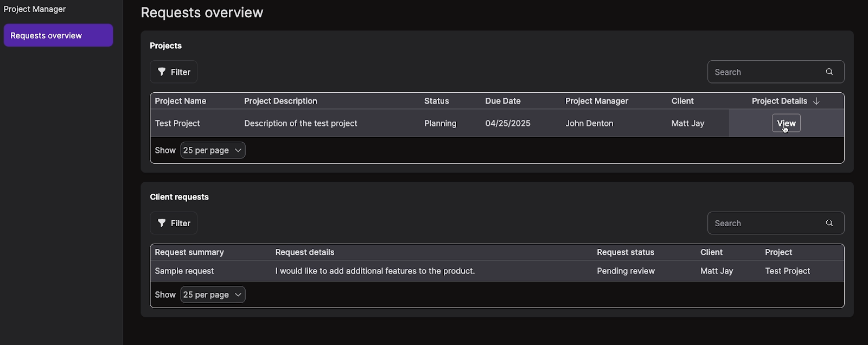The height and width of the screenshot is (345, 868).
Task: Sort by Client column in Projects table
Action: click(682, 101)
